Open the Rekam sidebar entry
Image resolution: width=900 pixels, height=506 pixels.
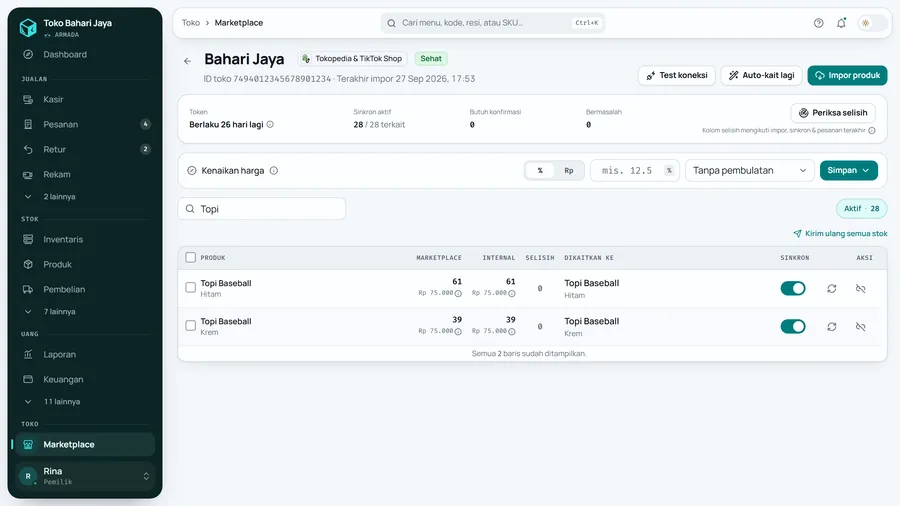pyautogui.click(x=85, y=174)
